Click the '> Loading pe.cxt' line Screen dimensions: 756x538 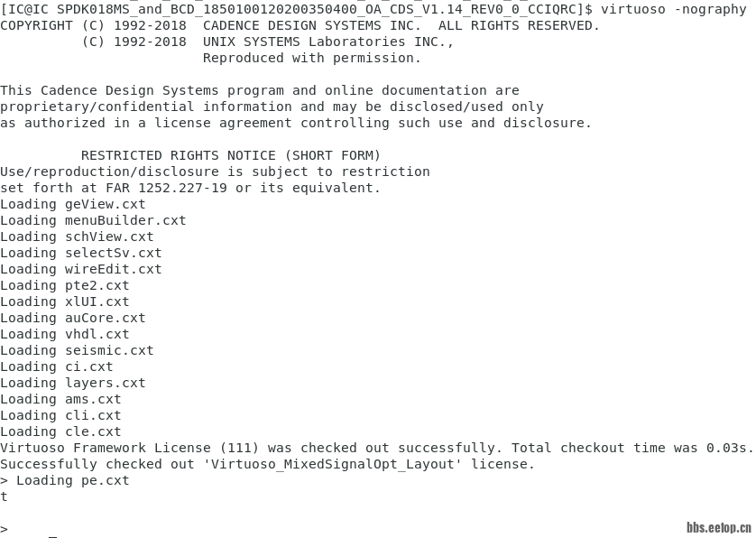[65, 480]
